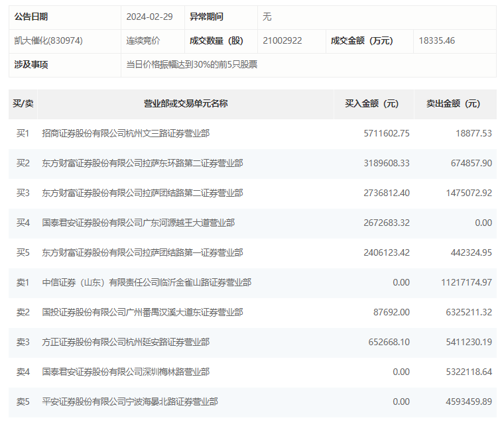Viewport: 504px width, 428px height.
Task: Click the traded amount value 18335.46
Action: click(437, 41)
